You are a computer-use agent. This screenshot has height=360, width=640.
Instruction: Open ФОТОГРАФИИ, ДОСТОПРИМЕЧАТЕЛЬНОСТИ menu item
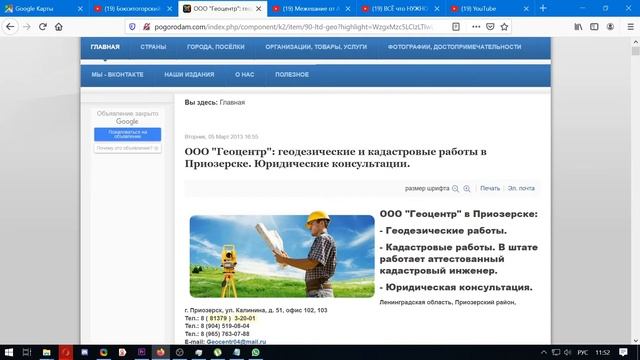tap(454, 47)
